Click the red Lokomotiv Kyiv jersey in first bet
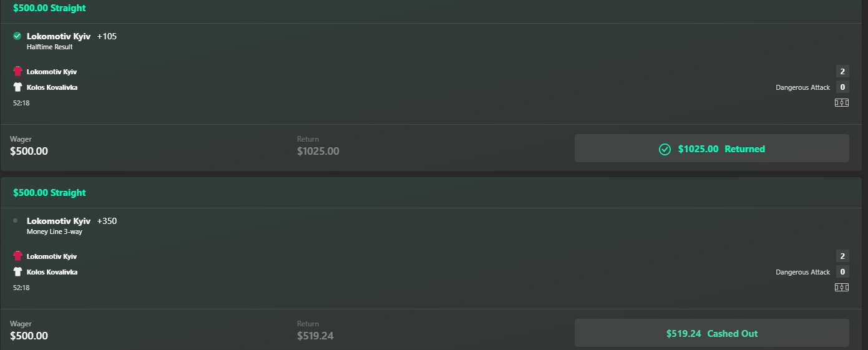Viewport: 868px width, 350px height. tap(17, 72)
